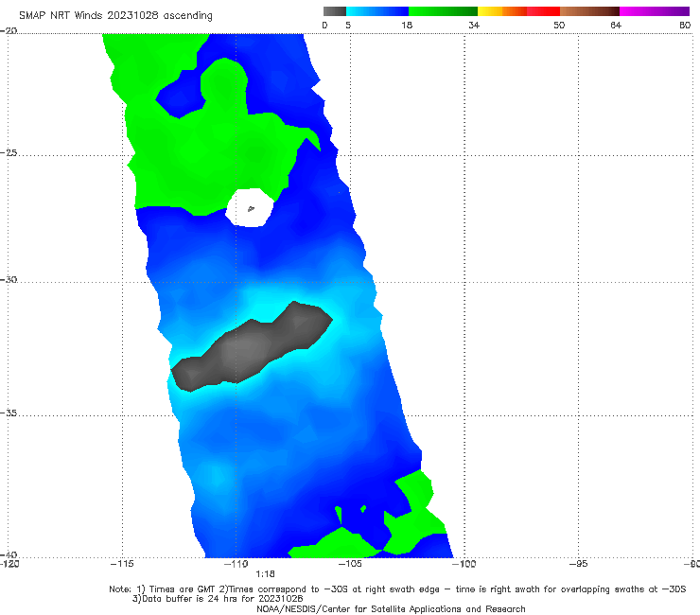Click the green 18-34 color bar segment
This screenshot has height=615, width=700.
pos(443,11)
